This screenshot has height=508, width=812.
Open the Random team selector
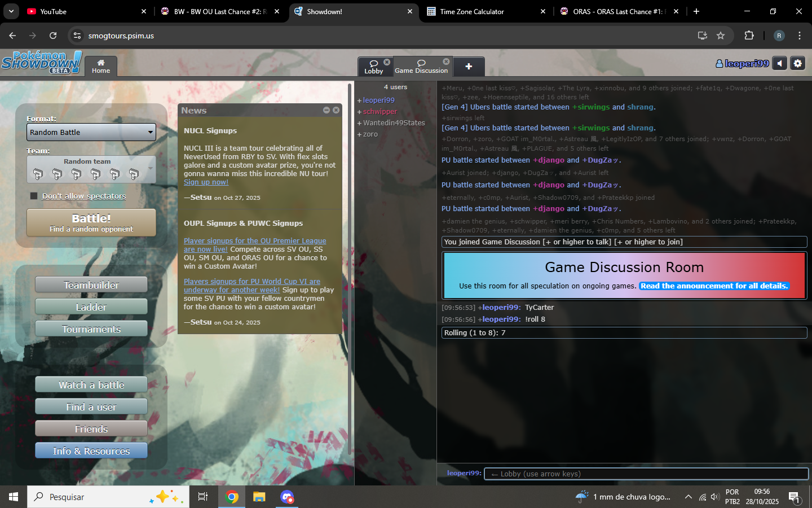[91, 169]
